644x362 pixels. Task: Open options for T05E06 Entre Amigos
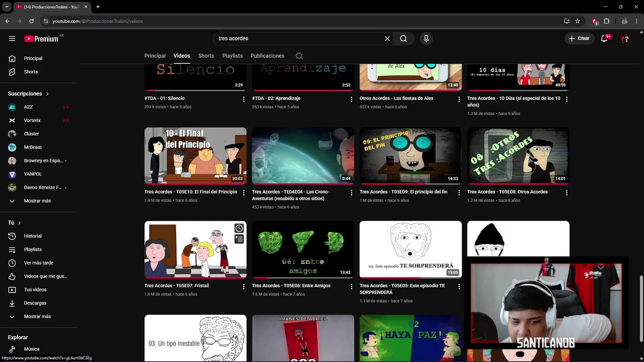pos(351,287)
